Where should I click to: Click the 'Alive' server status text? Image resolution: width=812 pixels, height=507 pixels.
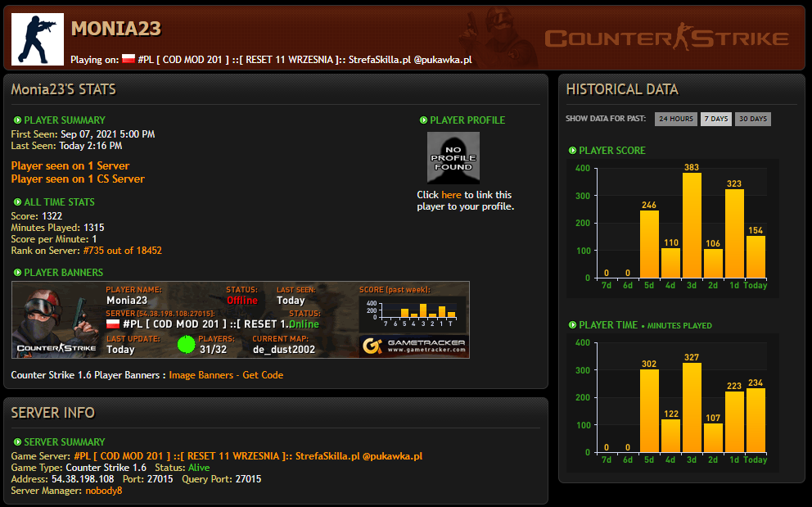click(x=199, y=468)
